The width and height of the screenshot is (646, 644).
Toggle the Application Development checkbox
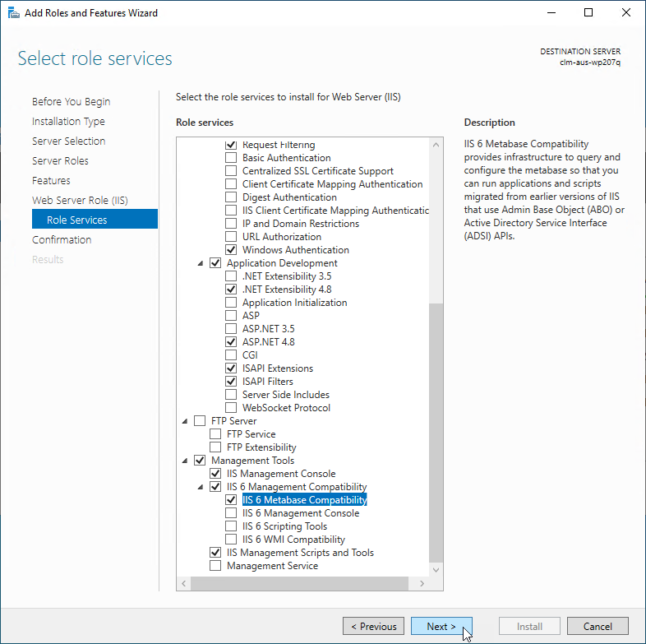pyautogui.click(x=215, y=263)
